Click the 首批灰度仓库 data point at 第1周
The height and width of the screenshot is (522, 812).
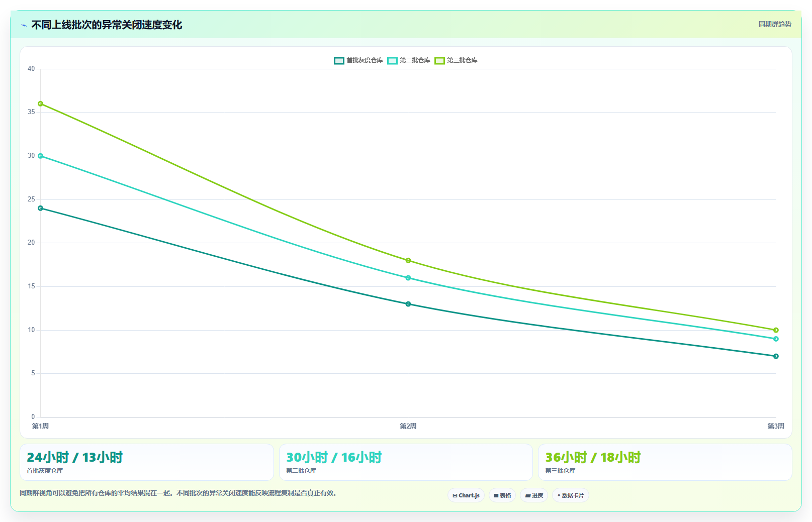point(41,208)
